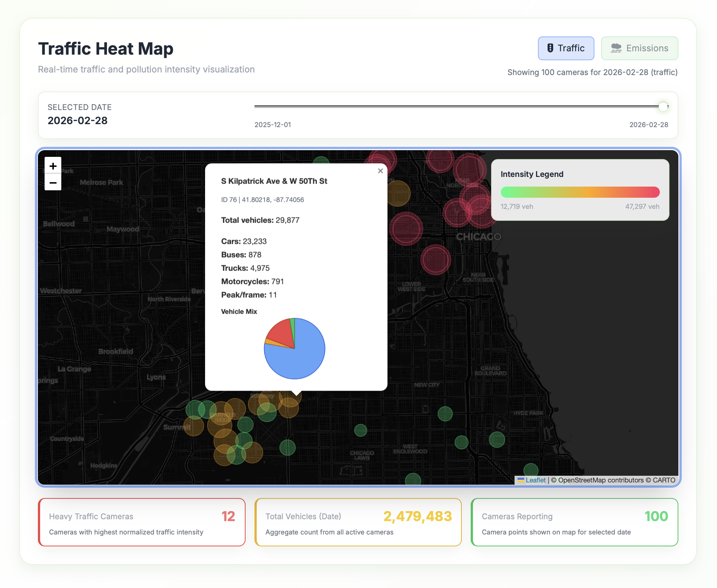The width and height of the screenshot is (717, 588).
Task: Click the date slider handle
Action: click(663, 107)
